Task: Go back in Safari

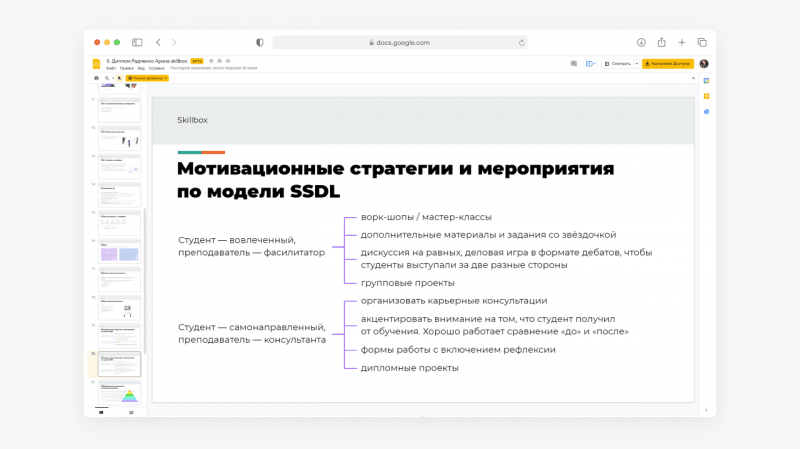Action: (158, 42)
